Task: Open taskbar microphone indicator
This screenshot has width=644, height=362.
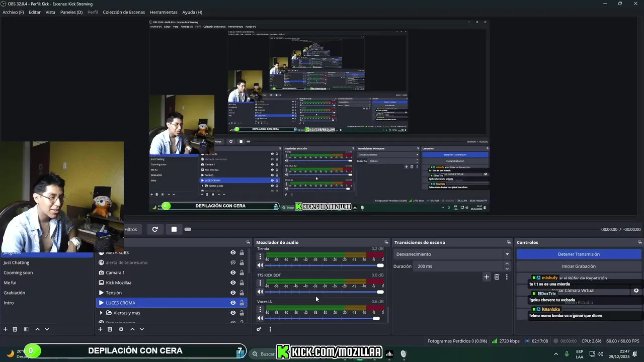Action: pyautogui.click(x=567, y=354)
